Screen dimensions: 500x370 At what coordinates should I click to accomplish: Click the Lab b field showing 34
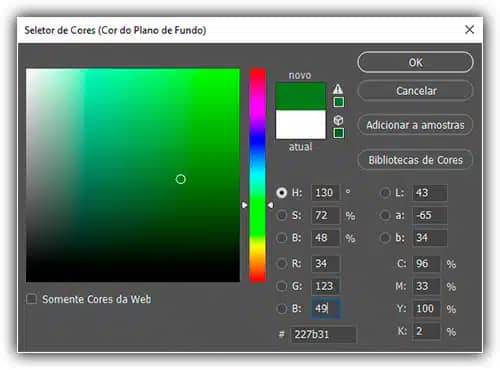pos(430,238)
